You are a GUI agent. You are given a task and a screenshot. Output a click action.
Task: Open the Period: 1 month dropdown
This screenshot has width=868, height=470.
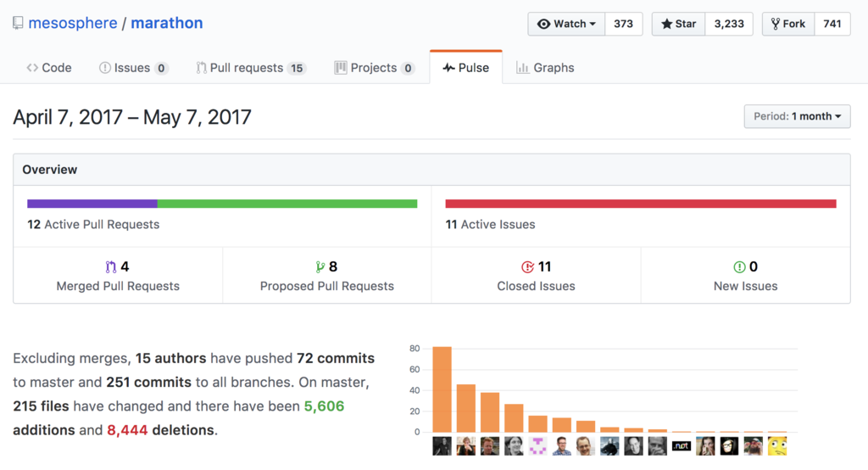[797, 116]
